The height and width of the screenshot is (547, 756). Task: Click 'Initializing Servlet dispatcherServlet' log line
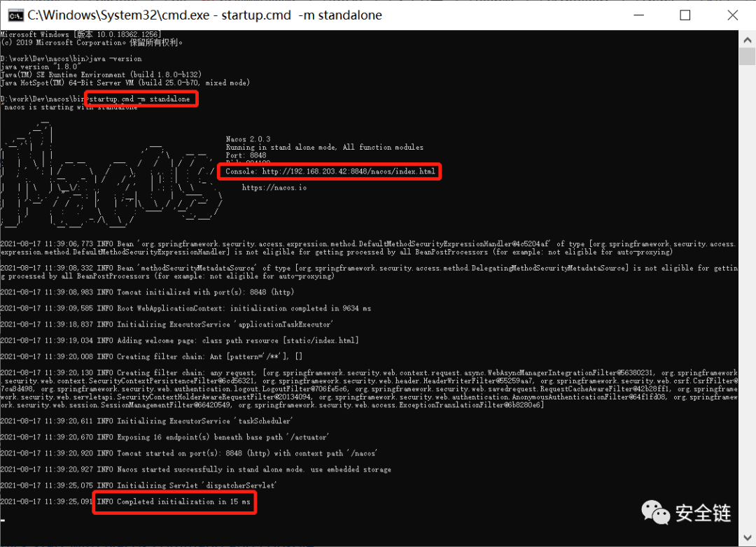(x=139, y=485)
